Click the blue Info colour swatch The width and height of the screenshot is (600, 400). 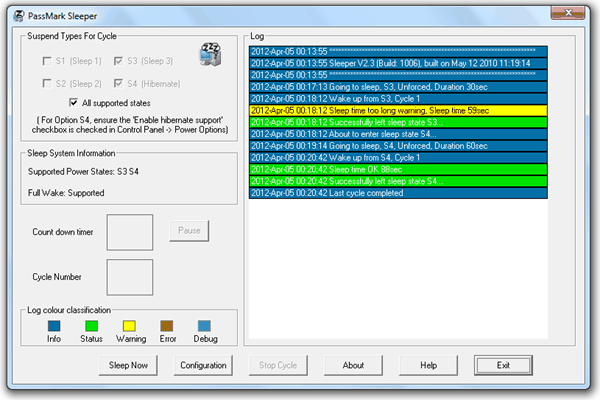[54, 326]
